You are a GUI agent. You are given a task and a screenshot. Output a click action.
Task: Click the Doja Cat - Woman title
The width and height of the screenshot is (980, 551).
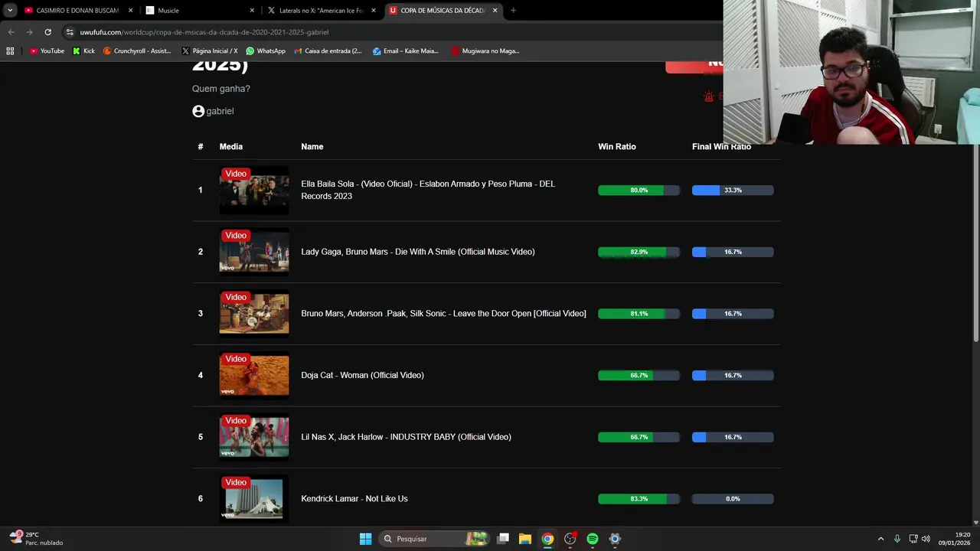tap(362, 375)
